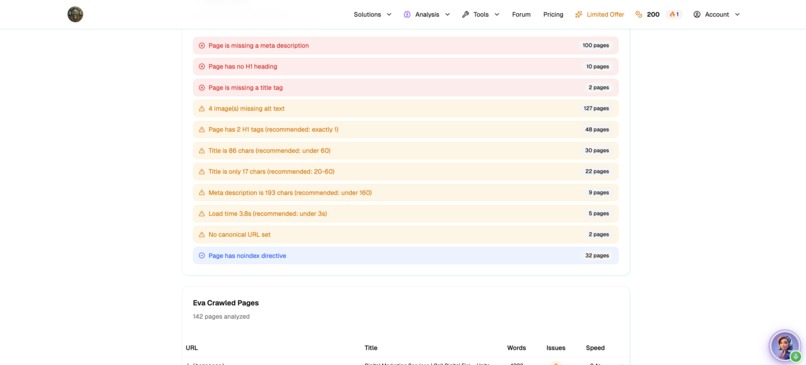Click warning icon on Meta description 193 chars row
This screenshot has width=806, height=365.
click(x=202, y=192)
